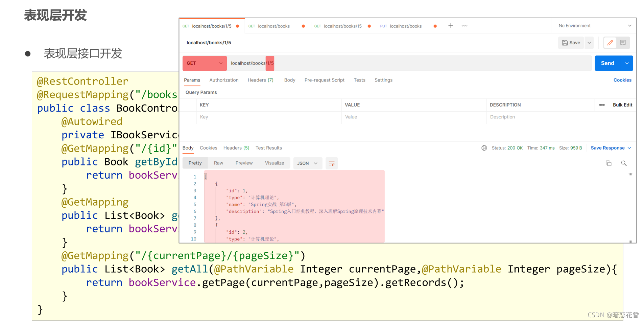Switch to the GET localhost/books tab
Image resolution: width=644 pixels, height=321 pixels.
click(x=277, y=26)
